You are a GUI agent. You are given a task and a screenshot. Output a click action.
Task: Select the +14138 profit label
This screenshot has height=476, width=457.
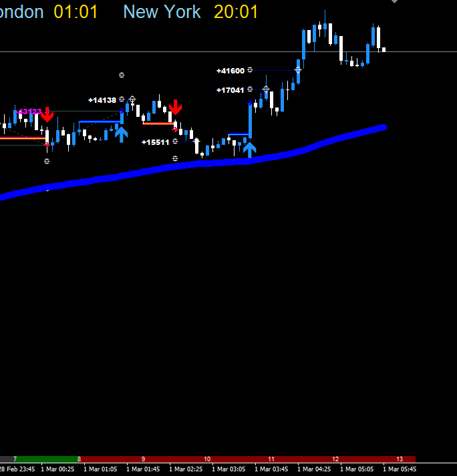[102, 100]
